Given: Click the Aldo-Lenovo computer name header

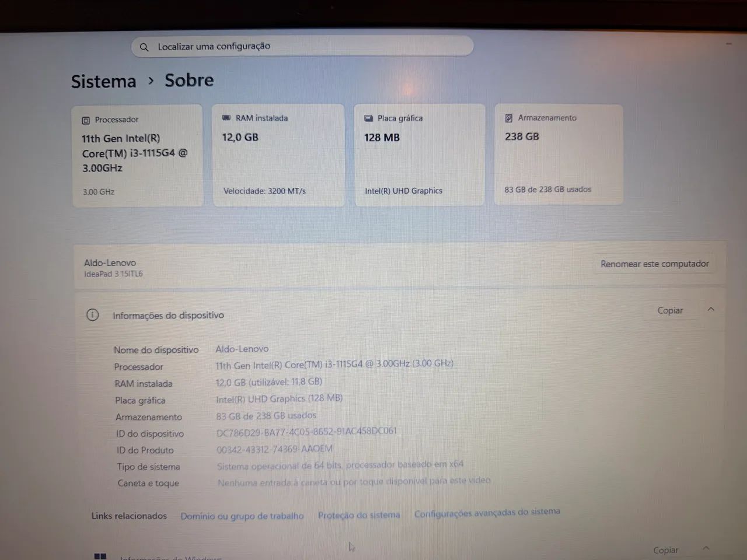Looking at the screenshot, I should 110,262.
